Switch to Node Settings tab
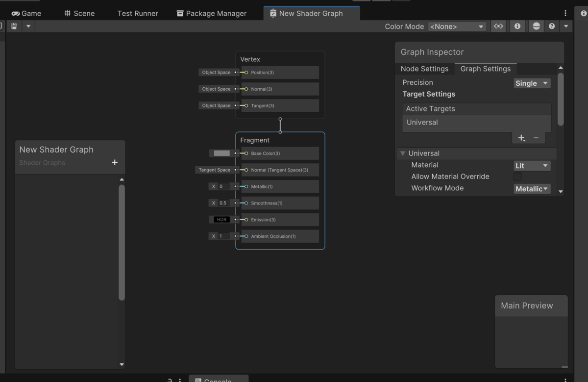Viewport: 588px width, 382px height. pos(424,69)
